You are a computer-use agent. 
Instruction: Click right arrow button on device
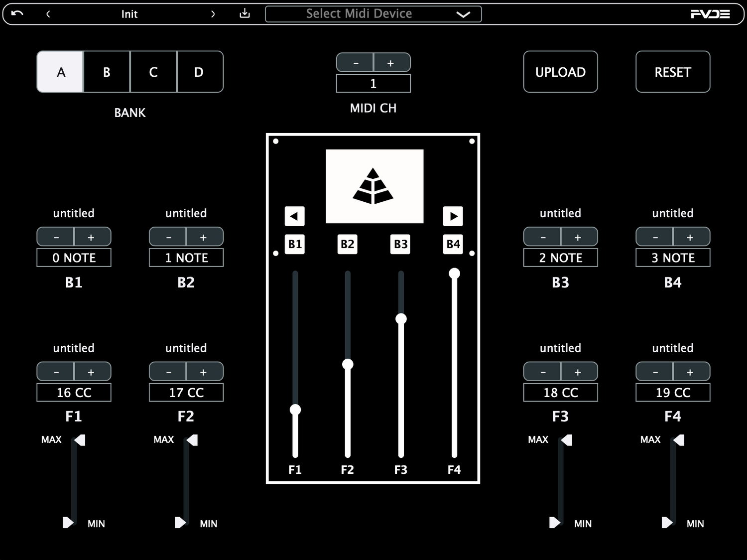tap(453, 216)
